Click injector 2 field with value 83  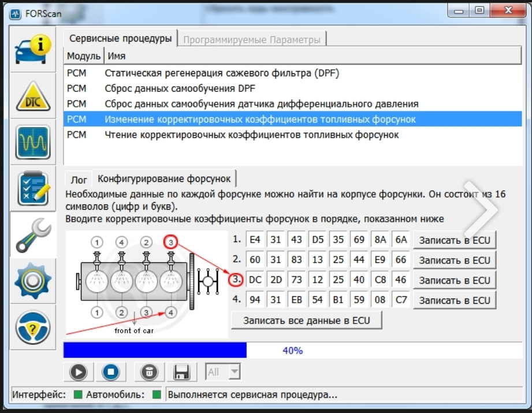[296, 259]
